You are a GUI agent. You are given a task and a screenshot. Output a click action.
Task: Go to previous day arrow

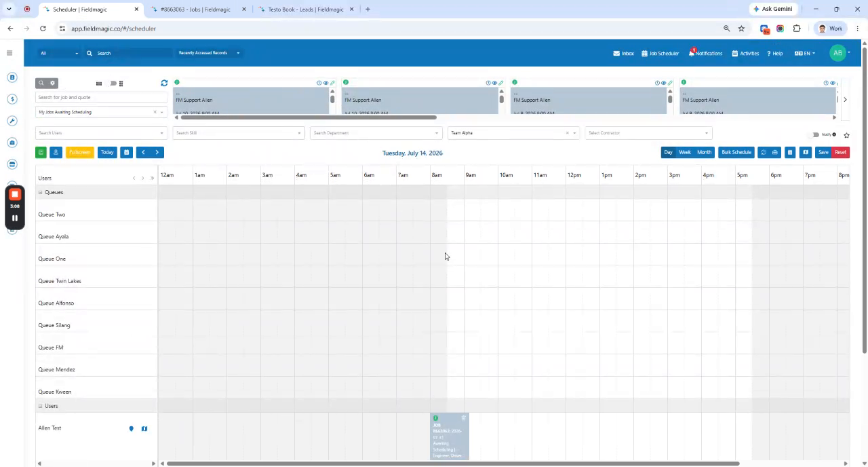coord(143,152)
